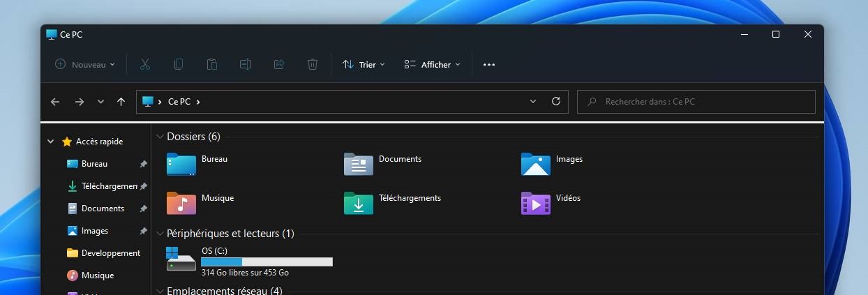This screenshot has width=868, height=295.
Task: Click the '314 Go libres sur 453 Go' text
Action: [x=245, y=273]
